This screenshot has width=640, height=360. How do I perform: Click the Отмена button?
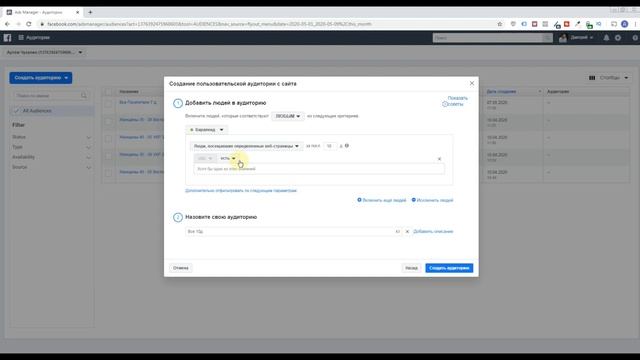coord(180,268)
